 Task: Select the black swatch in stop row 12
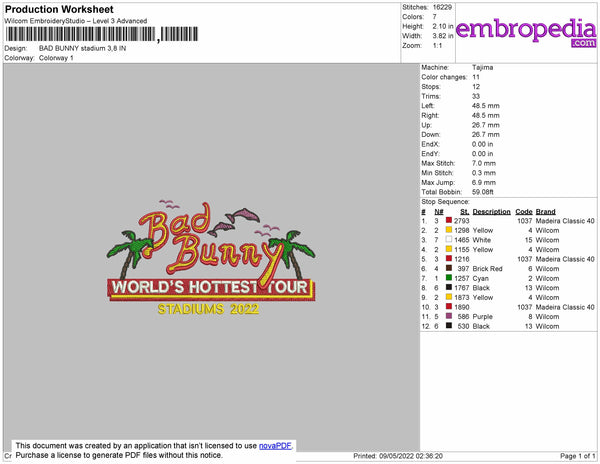pyautogui.click(x=449, y=326)
